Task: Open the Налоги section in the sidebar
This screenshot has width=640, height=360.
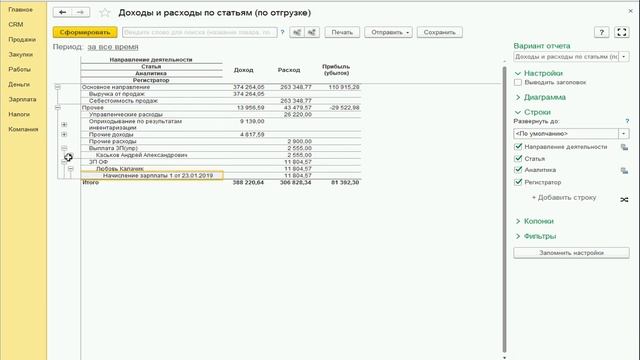Action: click(19, 114)
